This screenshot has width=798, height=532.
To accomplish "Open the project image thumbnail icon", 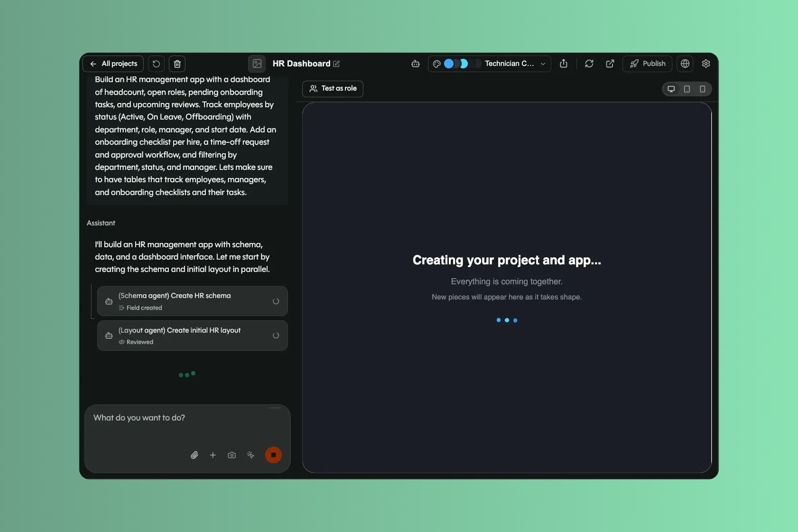I will point(257,64).
